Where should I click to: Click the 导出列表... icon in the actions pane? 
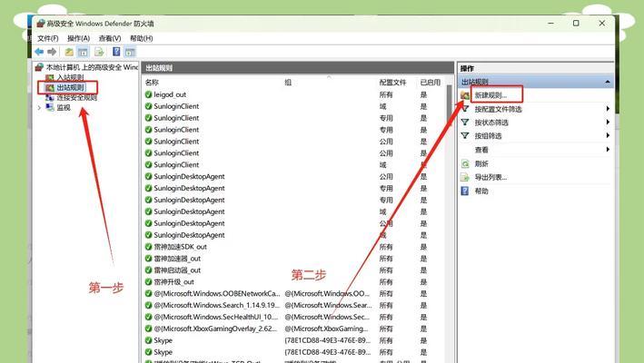click(465, 177)
